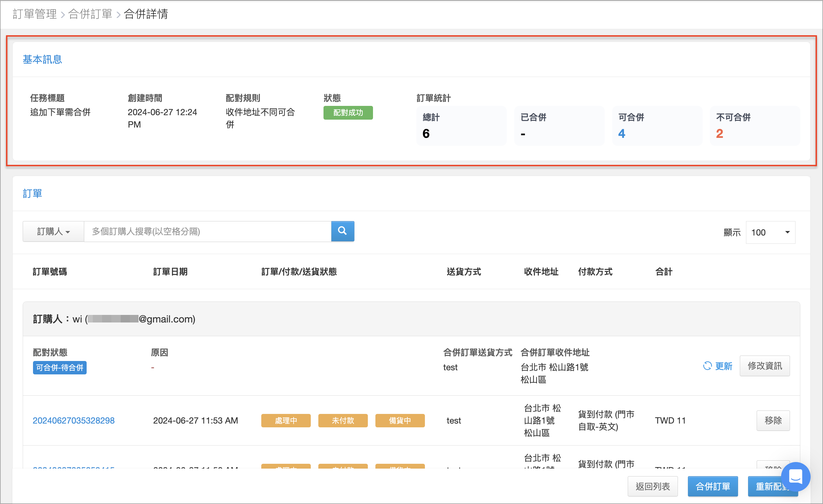Viewport: 823px width, 504px height.
Task: Go to 合併訂單 breadcrumb
Action: [x=90, y=14]
